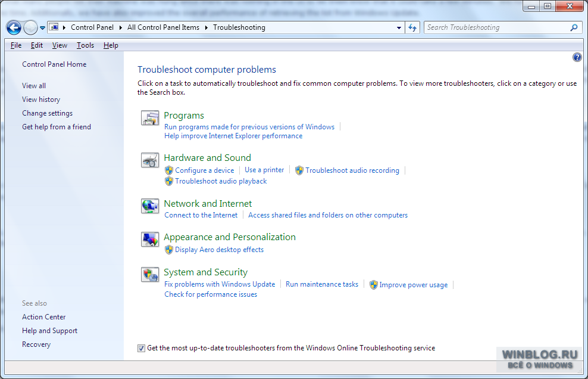Click Help improve Internet Explorer performance
588x379 pixels.
point(233,136)
